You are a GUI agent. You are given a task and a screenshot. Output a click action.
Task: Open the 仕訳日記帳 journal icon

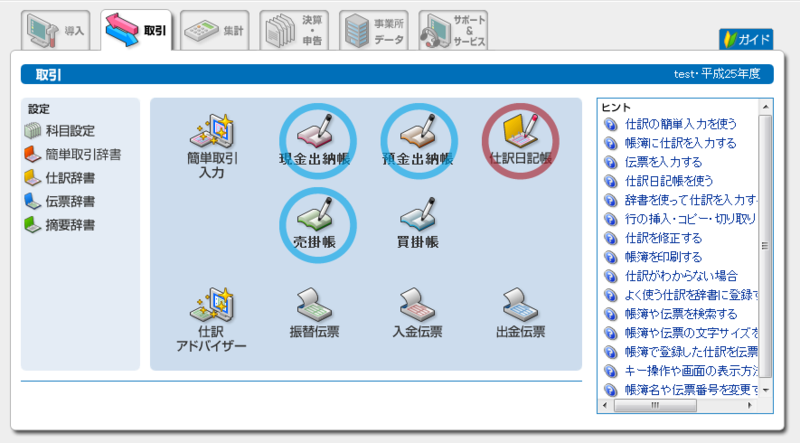click(x=520, y=141)
